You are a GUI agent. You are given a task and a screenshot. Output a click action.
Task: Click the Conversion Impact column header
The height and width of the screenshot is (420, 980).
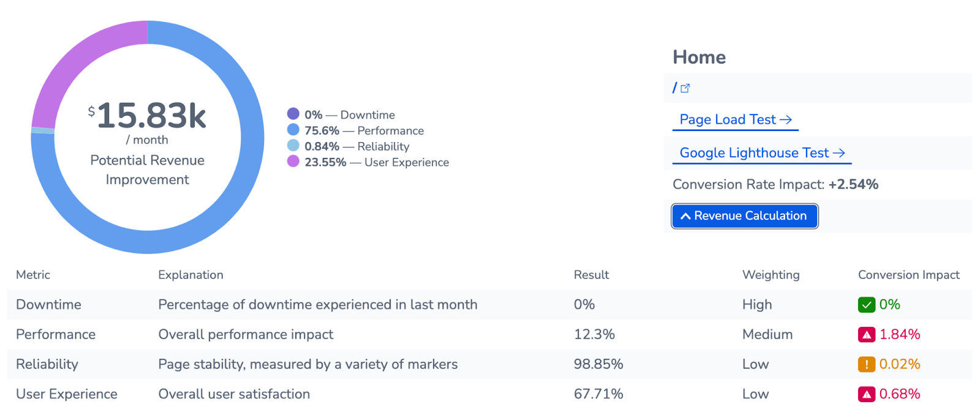coord(908,275)
